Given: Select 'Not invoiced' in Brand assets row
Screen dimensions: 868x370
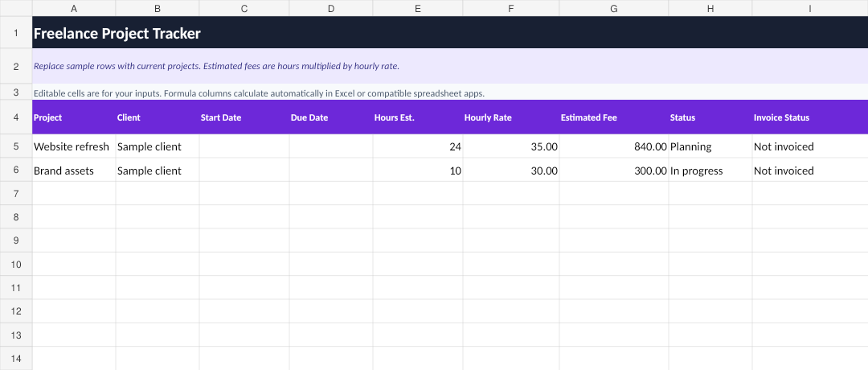Looking at the screenshot, I should (x=810, y=170).
